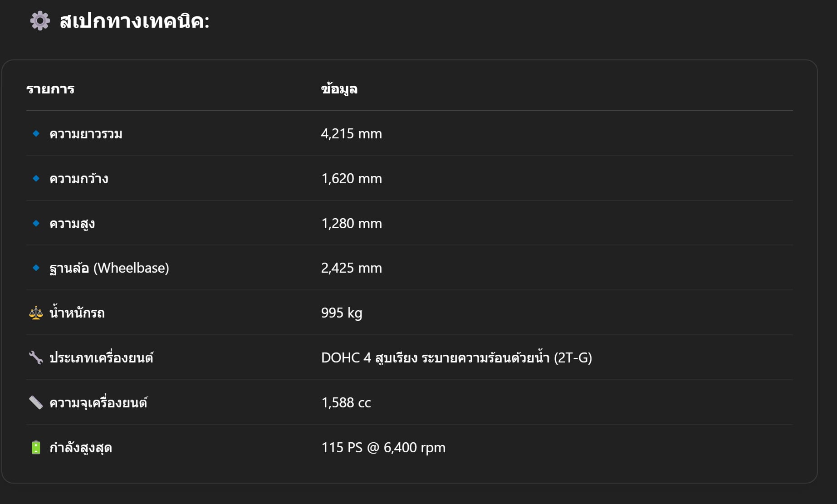
Task: Click the 1,280 mm height value
Action: (352, 224)
